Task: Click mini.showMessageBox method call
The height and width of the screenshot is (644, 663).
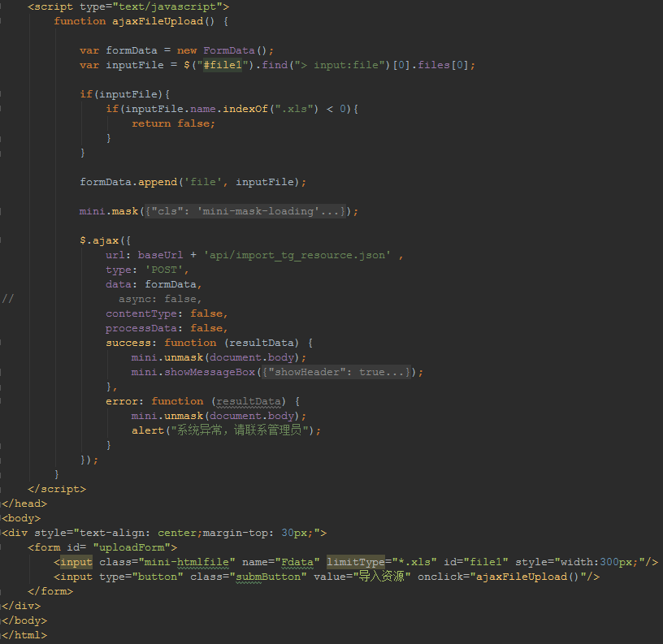Action: tap(193, 372)
